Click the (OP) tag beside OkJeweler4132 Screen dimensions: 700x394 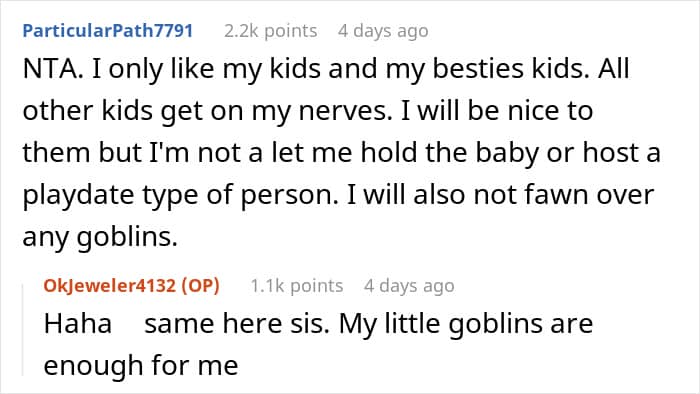click(200, 286)
